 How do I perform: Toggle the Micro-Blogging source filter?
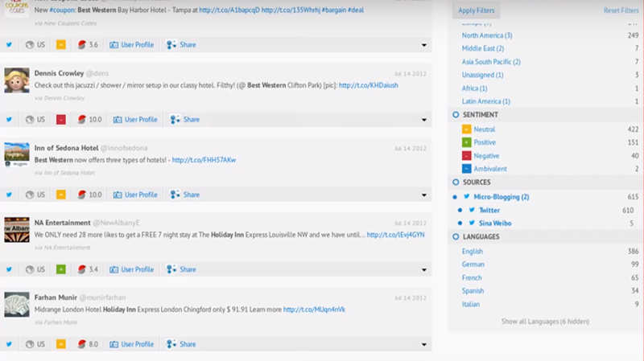coord(456,197)
